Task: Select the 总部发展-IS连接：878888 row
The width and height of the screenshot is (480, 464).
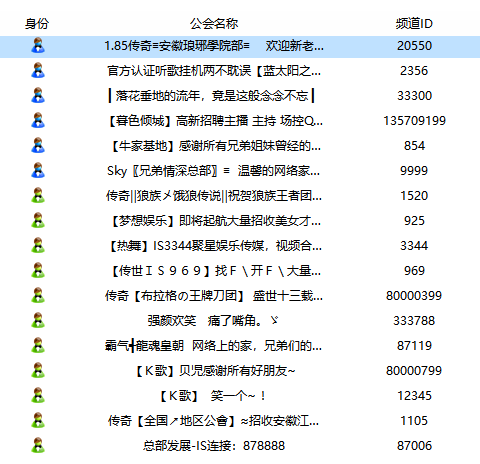Action: (240, 446)
